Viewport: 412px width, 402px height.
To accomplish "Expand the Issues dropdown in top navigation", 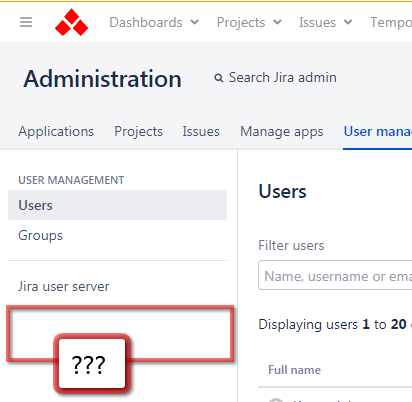I will pyautogui.click(x=325, y=22).
